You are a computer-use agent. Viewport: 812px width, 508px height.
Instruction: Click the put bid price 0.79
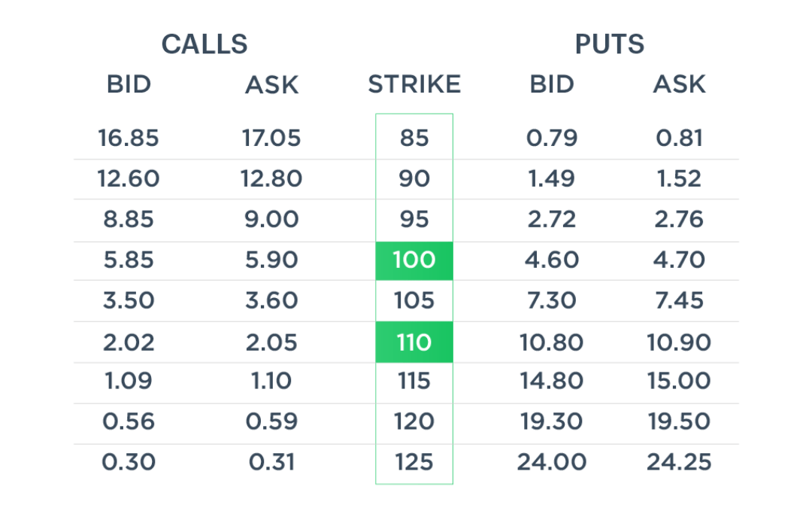coord(552,138)
